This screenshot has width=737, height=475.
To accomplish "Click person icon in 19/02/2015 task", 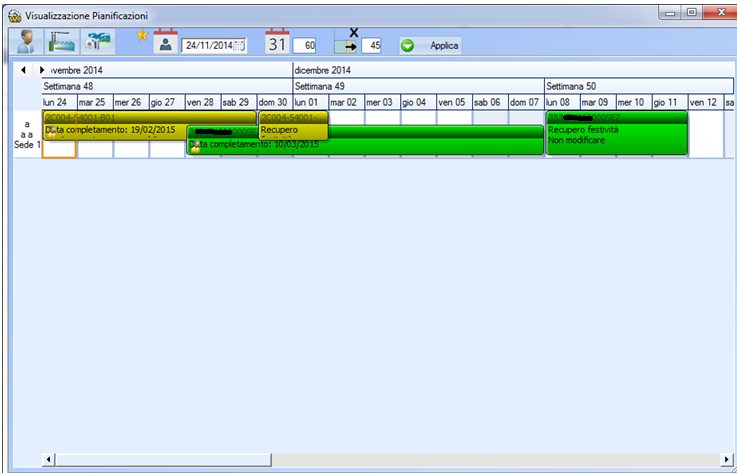I will (51, 132).
